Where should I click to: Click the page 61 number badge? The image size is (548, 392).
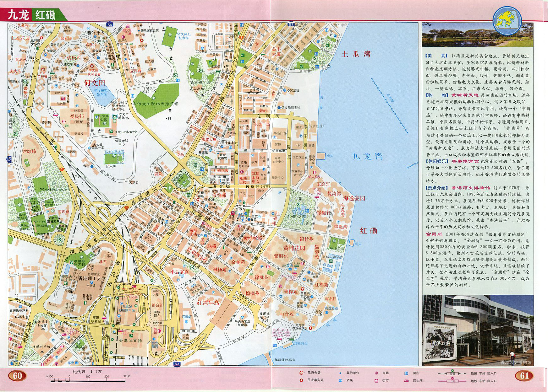pyautogui.click(x=525, y=376)
